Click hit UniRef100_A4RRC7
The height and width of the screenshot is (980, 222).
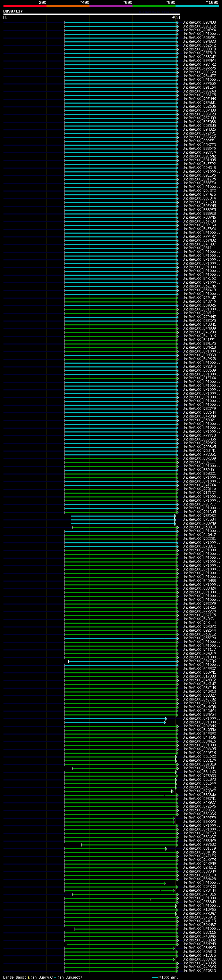pyautogui.click(x=199, y=669)
